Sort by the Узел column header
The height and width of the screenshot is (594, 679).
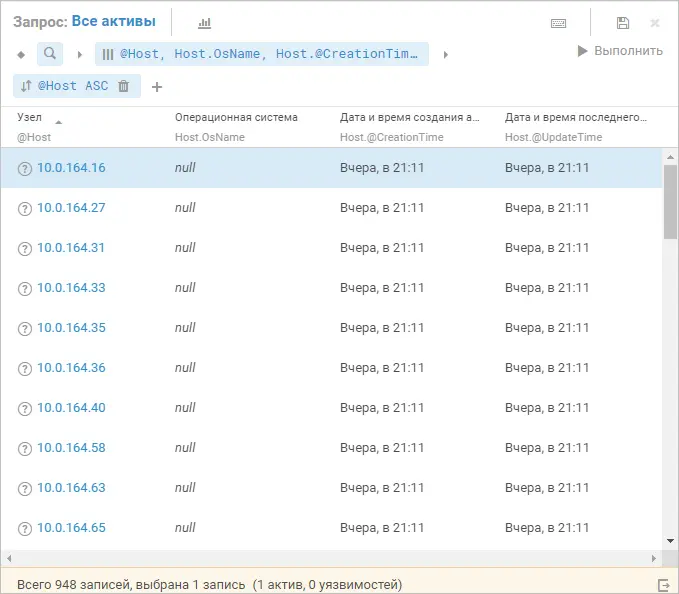[x=30, y=117]
